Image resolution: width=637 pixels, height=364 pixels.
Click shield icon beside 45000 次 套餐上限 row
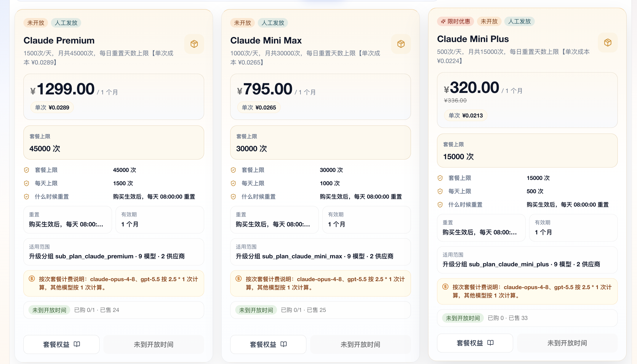pos(26,170)
